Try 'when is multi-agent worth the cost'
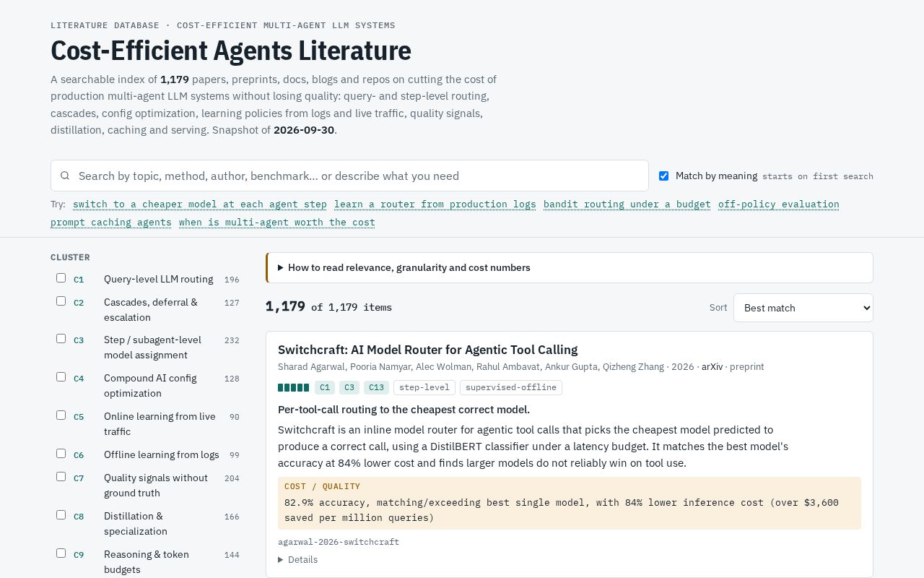The image size is (924, 578). click(277, 223)
